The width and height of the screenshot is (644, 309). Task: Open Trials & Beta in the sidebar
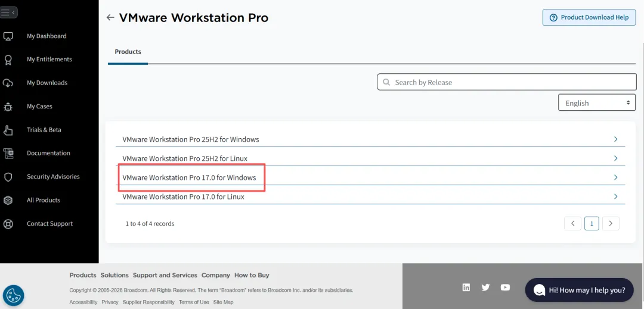coord(44,130)
